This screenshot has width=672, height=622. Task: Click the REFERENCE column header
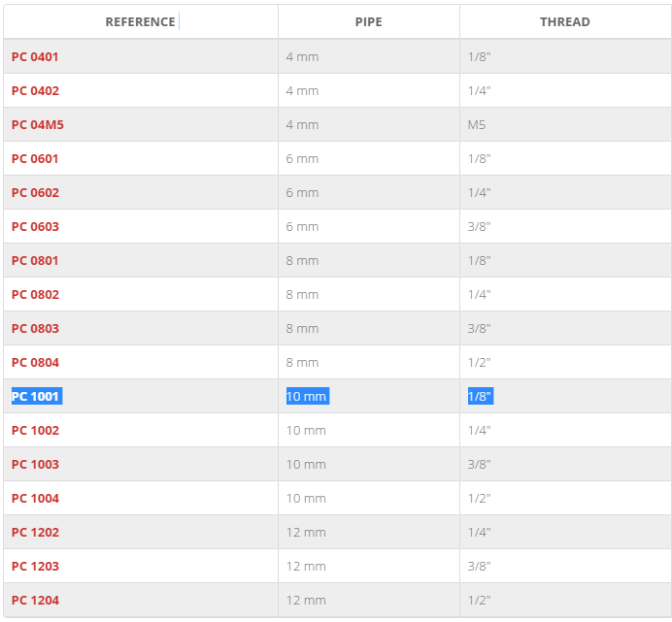(x=141, y=22)
